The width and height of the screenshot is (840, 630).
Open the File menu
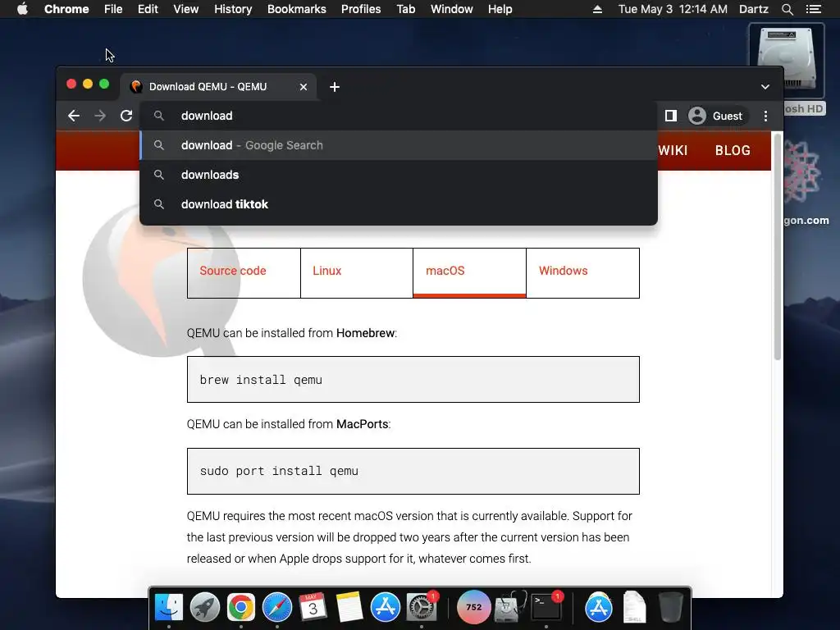pos(113,9)
